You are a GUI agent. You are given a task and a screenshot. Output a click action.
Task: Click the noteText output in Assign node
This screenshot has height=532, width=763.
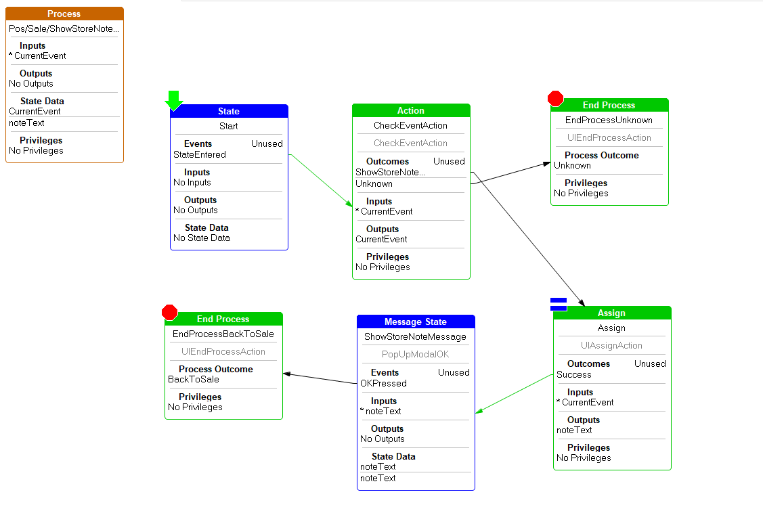574,430
